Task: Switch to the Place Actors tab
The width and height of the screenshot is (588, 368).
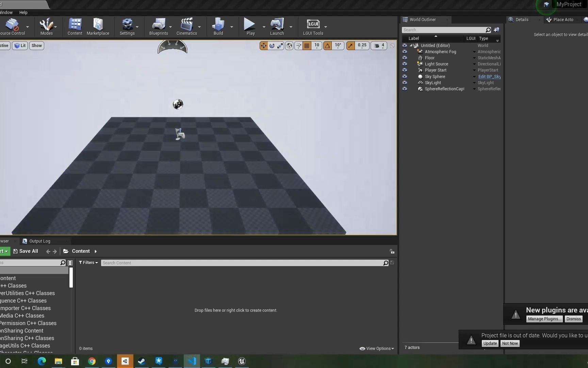Action: 563,20
